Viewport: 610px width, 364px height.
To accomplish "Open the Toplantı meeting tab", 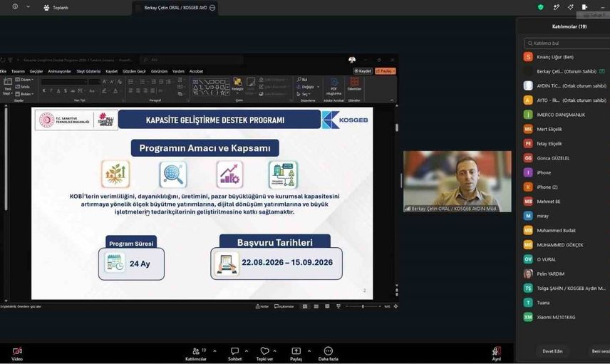I will [x=56, y=7].
